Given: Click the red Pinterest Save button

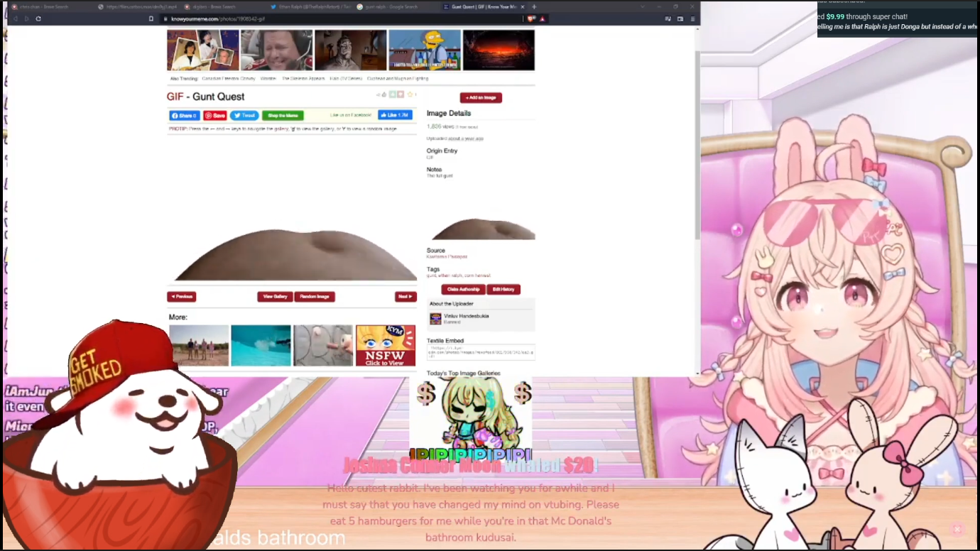Looking at the screenshot, I should pyautogui.click(x=214, y=116).
